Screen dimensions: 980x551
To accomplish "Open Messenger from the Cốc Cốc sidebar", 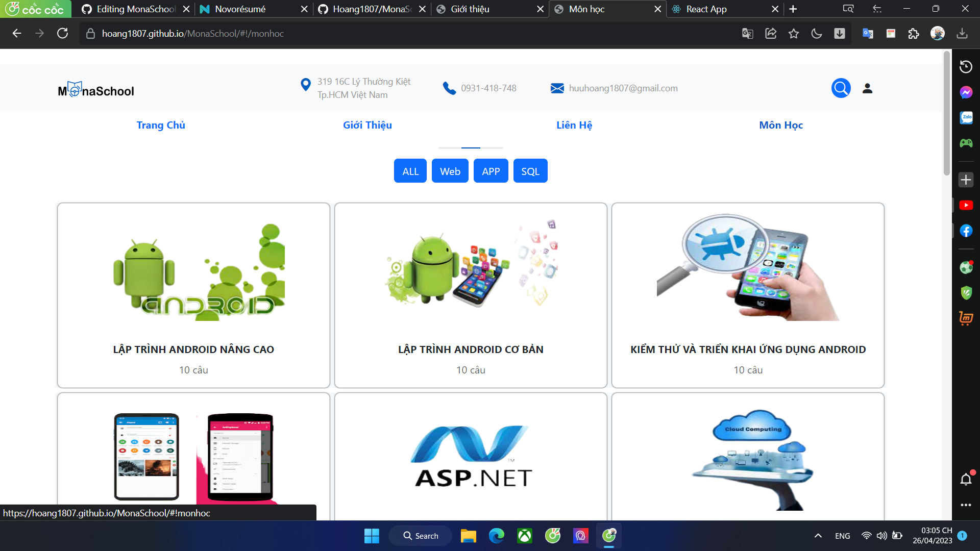I will pos(966,92).
